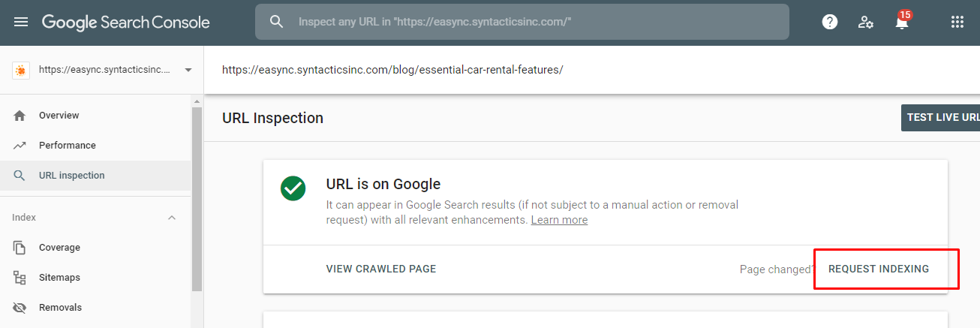Click the Overview home icon
The image size is (980, 328).
(x=20, y=116)
